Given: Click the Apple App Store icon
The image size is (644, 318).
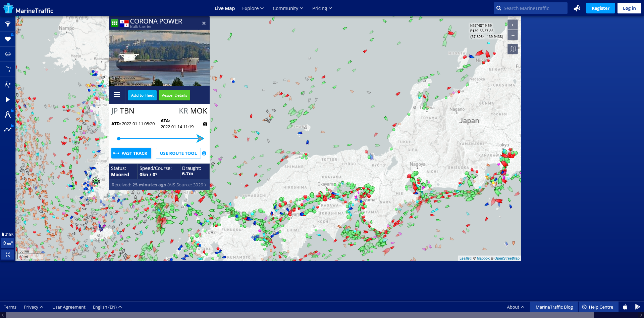Looking at the screenshot, I should (x=625, y=307).
